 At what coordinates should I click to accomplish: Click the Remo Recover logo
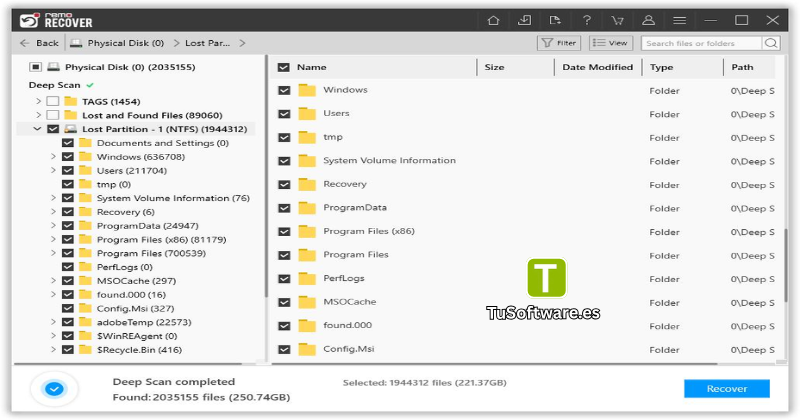pos(56,20)
